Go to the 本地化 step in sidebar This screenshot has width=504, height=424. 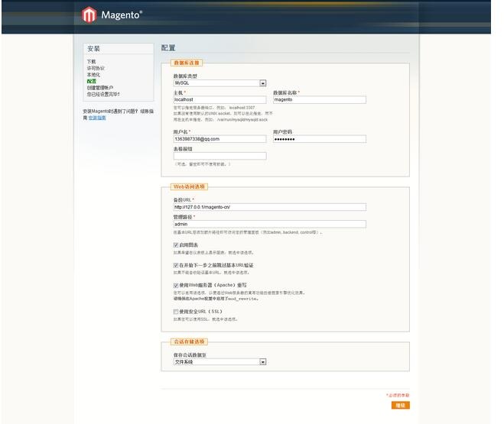coord(93,75)
